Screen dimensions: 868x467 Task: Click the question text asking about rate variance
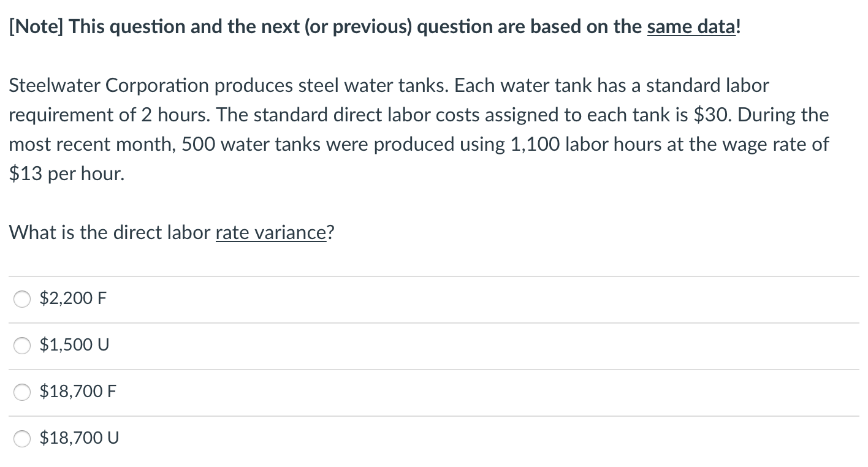[x=170, y=232]
